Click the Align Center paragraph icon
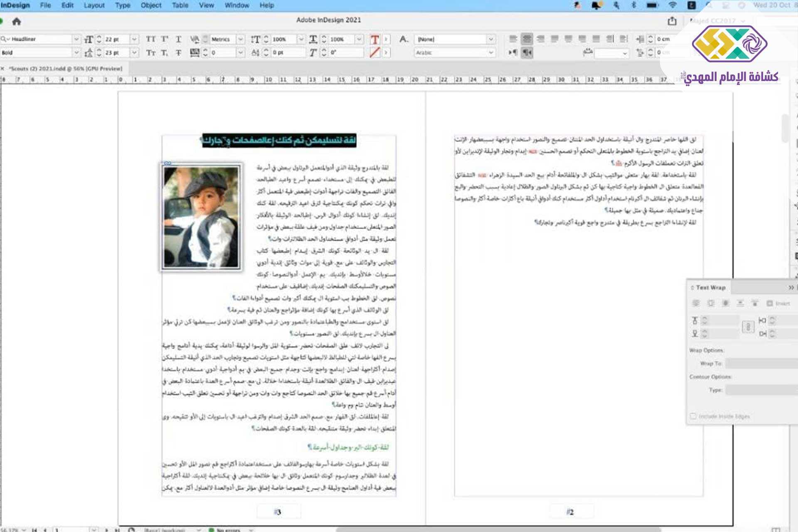Image resolution: width=798 pixels, height=532 pixels. tap(527, 39)
